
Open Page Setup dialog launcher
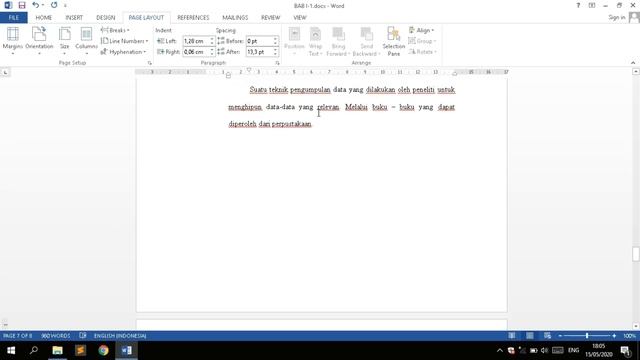point(149,63)
